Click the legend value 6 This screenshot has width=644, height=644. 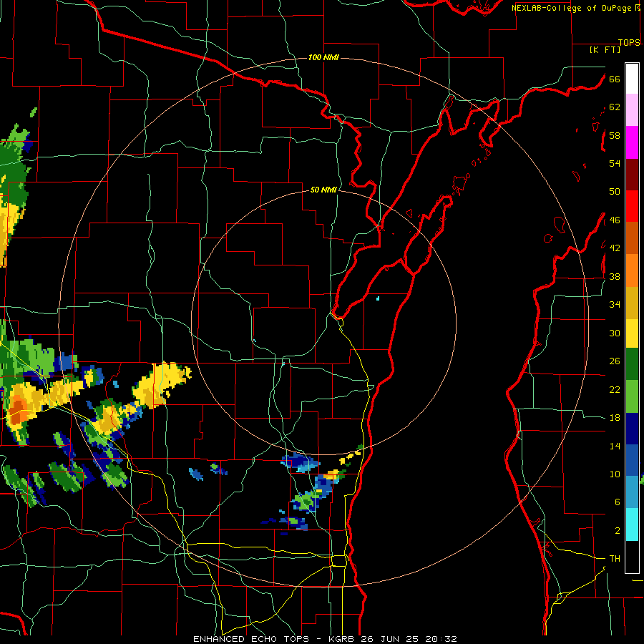pyautogui.click(x=617, y=502)
